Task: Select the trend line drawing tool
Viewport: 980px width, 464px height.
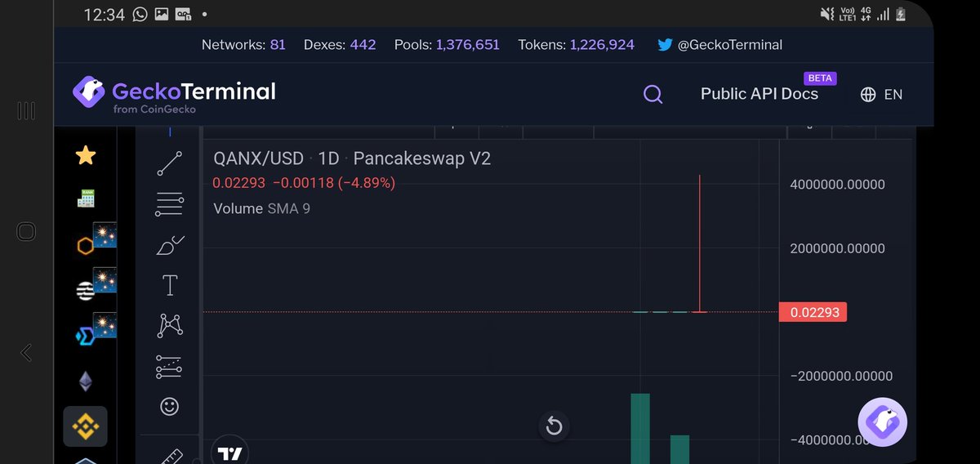Action: click(169, 163)
